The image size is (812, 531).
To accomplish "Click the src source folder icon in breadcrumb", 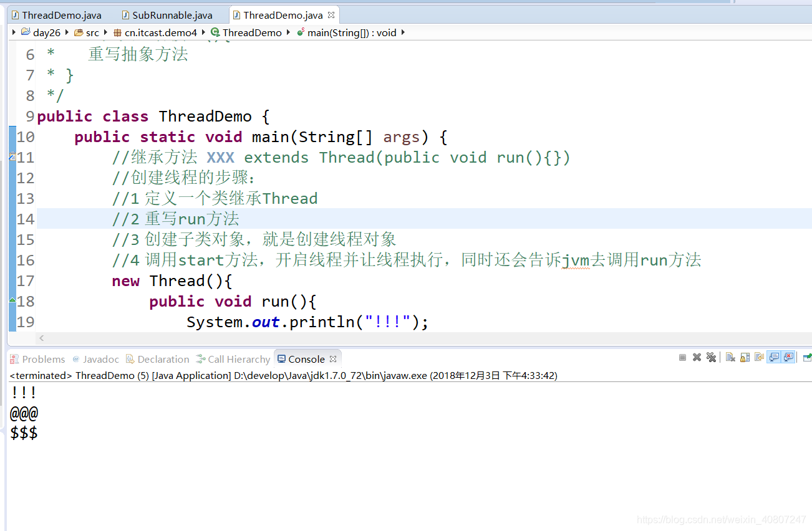I will pos(79,32).
